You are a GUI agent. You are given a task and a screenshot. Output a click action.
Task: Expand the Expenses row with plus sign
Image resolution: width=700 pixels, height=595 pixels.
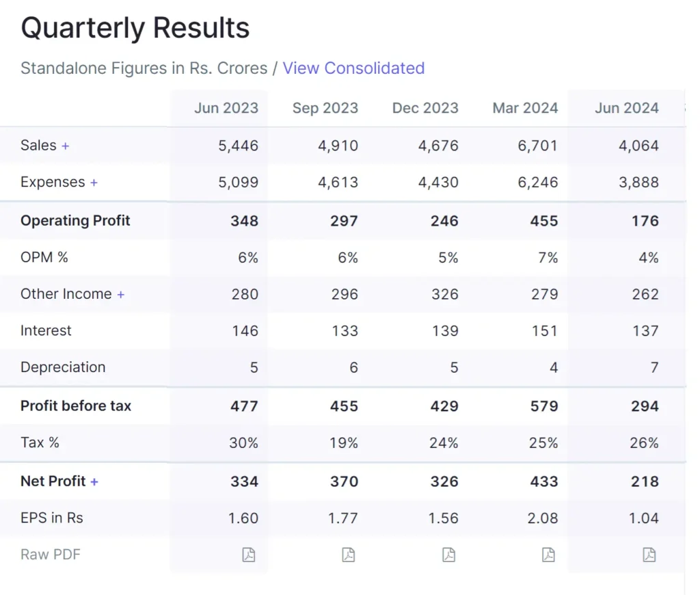[94, 183]
